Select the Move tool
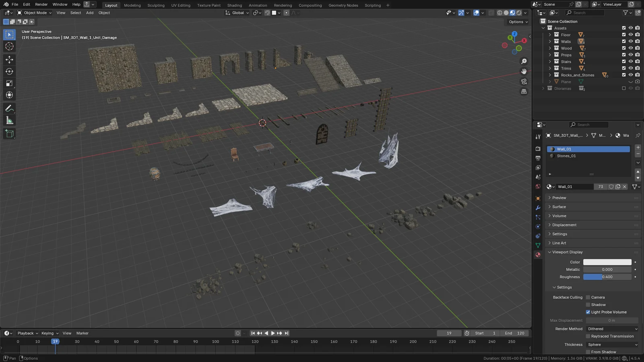 point(9,60)
